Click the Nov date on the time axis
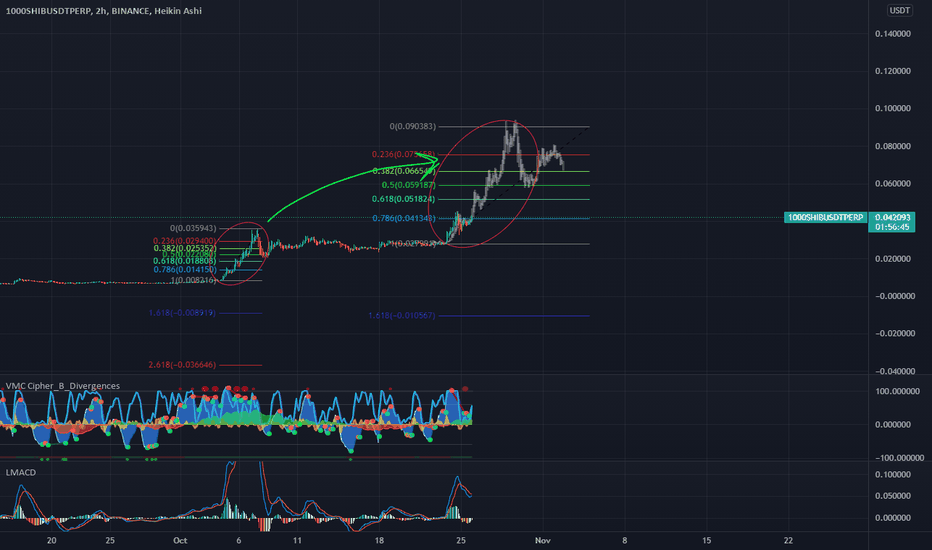 click(542, 540)
